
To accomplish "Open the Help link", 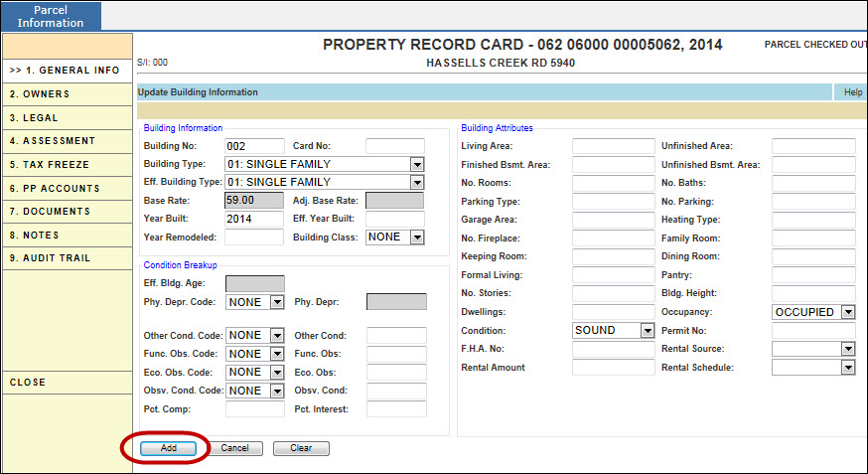I will click(853, 92).
